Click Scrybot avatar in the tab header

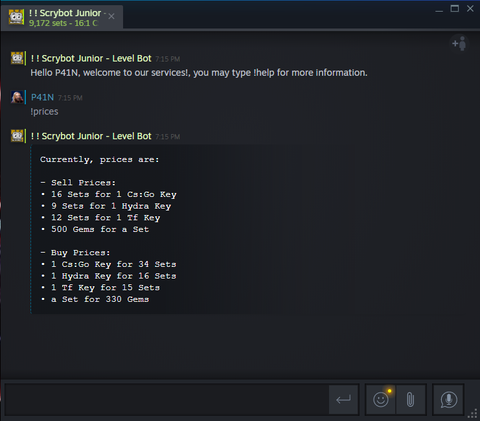click(x=16, y=17)
